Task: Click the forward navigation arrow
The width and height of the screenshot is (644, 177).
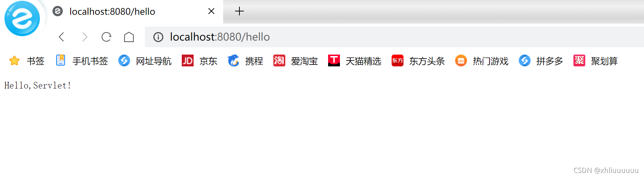Action: click(x=85, y=37)
